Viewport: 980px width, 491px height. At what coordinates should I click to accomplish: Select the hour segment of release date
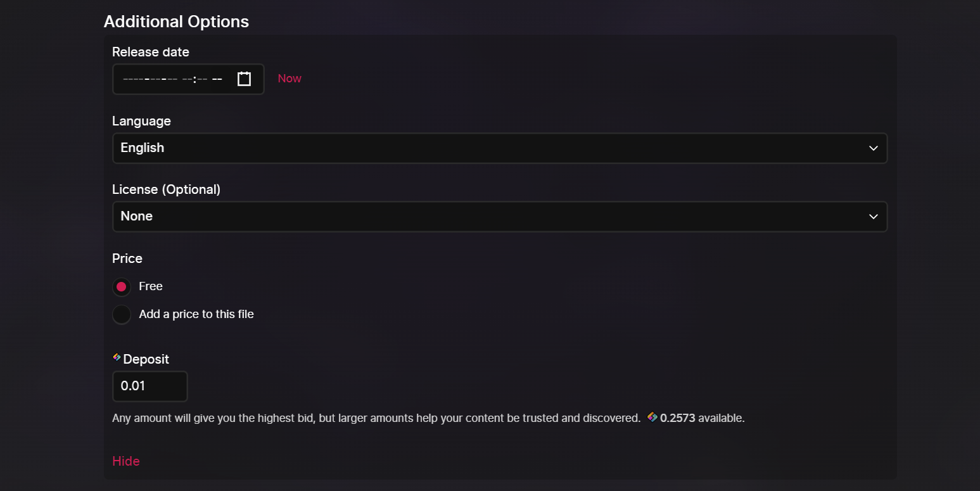(x=187, y=79)
